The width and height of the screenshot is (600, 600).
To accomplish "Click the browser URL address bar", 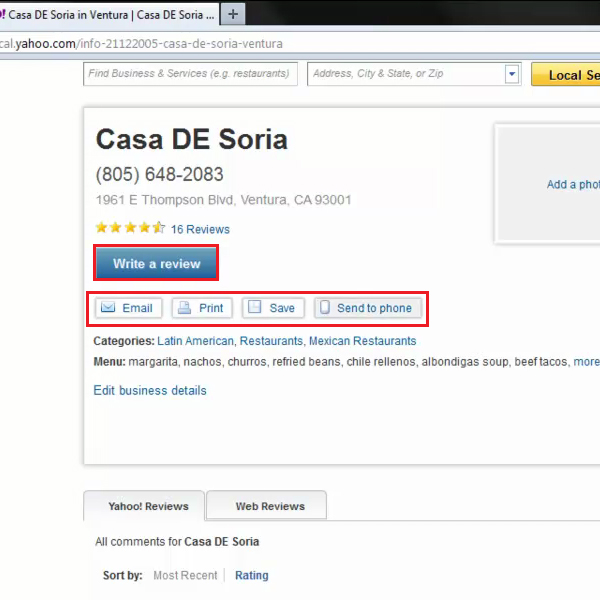I will (x=298, y=44).
